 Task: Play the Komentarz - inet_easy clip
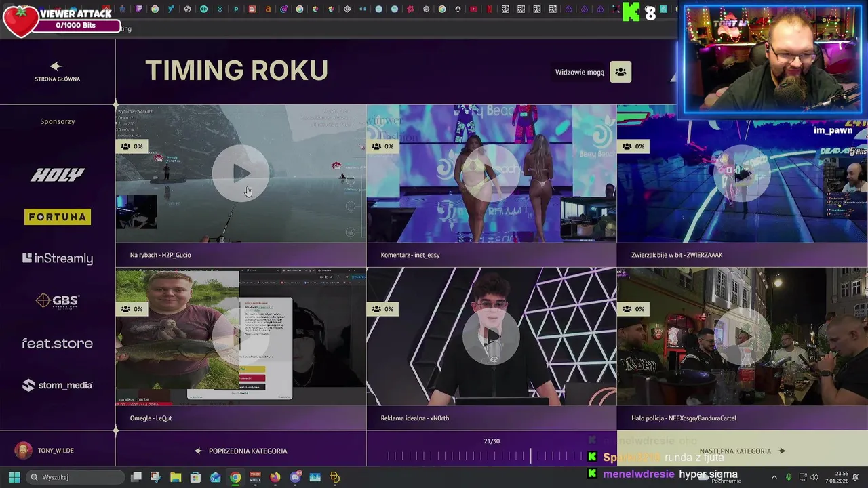click(492, 174)
